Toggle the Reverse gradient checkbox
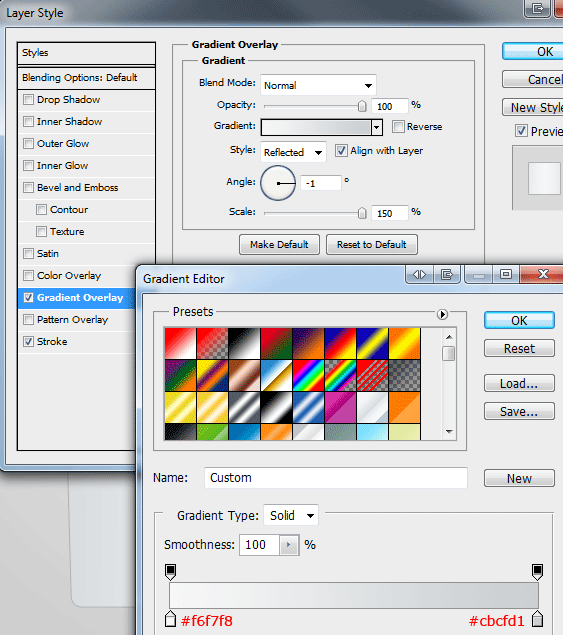This screenshot has height=635, width=563. point(398,126)
